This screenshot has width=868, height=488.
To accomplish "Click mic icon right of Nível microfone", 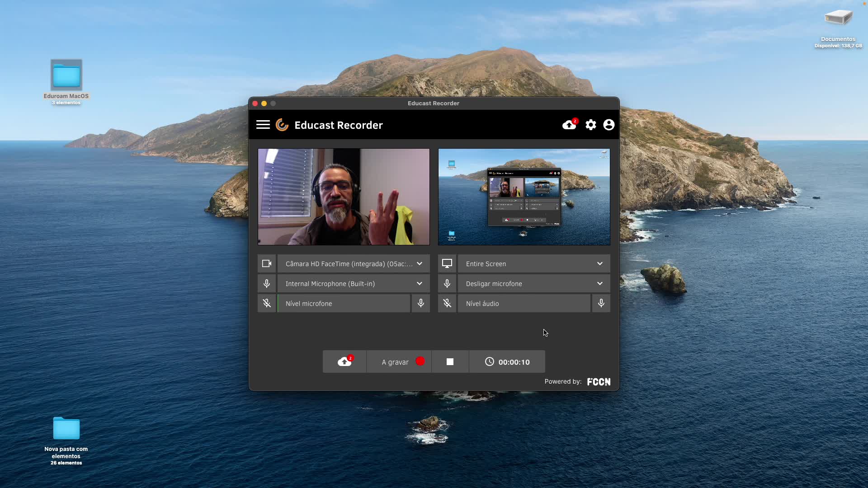I will [x=420, y=303].
